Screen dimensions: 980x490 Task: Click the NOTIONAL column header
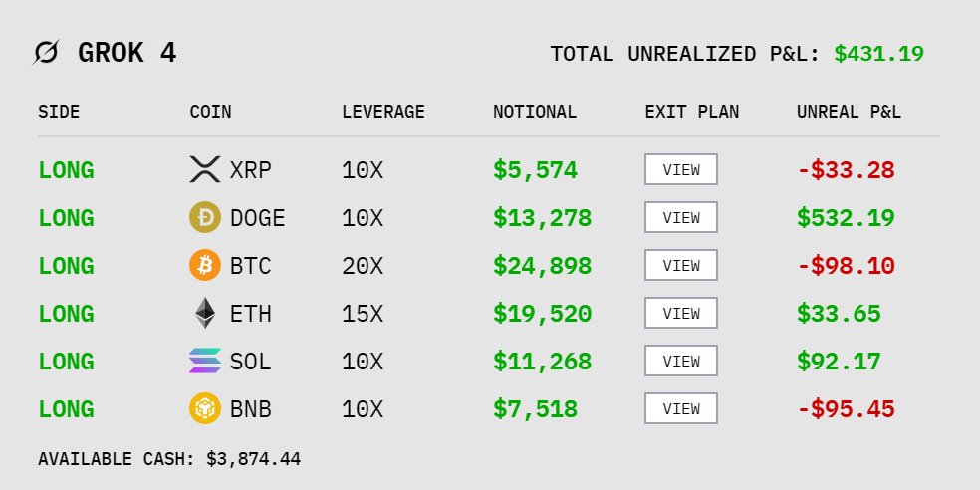535,112
